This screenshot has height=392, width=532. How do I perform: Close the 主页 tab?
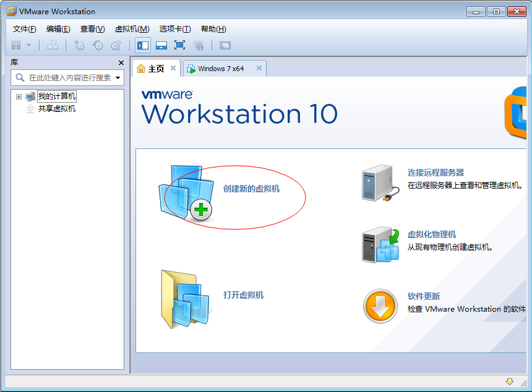(173, 68)
